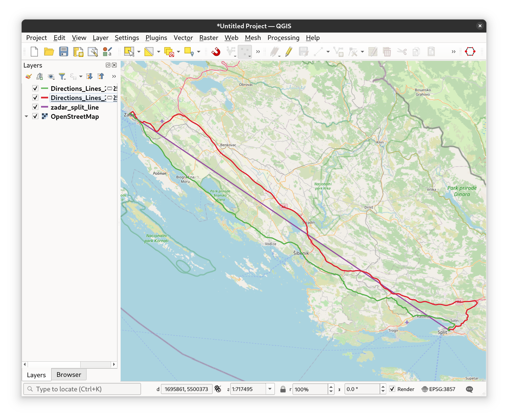Expand the OpenStreetMap layer tree arrow
The width and height of the screenshot is (508, 420).
coord(27,116)
